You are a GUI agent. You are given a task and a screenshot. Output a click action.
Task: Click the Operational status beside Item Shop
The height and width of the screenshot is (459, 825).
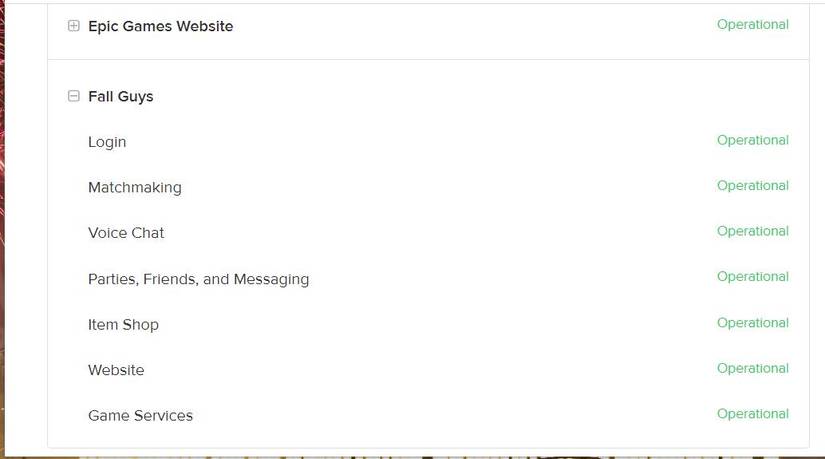click(752, 322)
